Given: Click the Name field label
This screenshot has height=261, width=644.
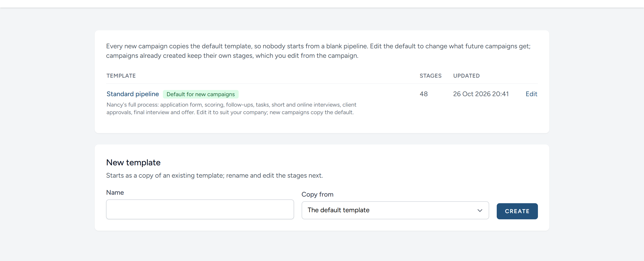Looking at the screenshot, I should pyautogui.click(x=115, y=193).
